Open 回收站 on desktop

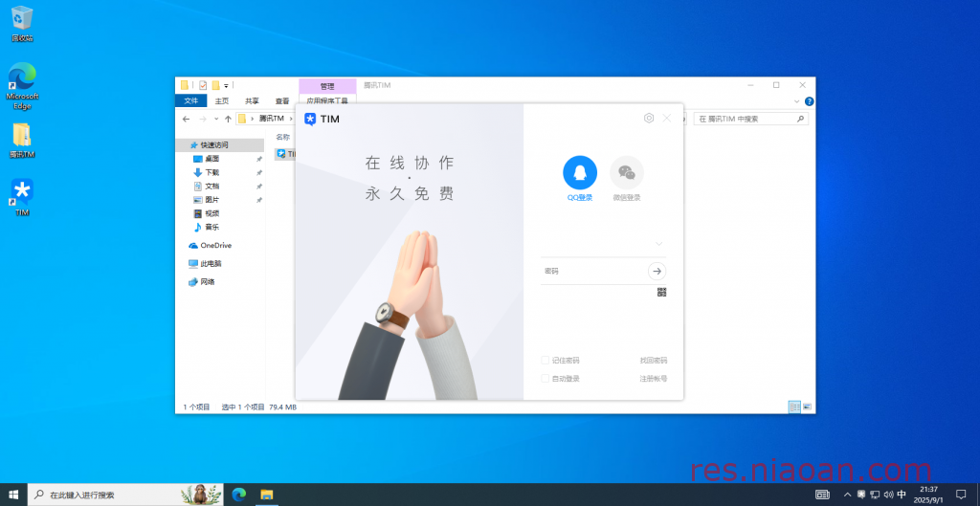click(x=22, y=24)
